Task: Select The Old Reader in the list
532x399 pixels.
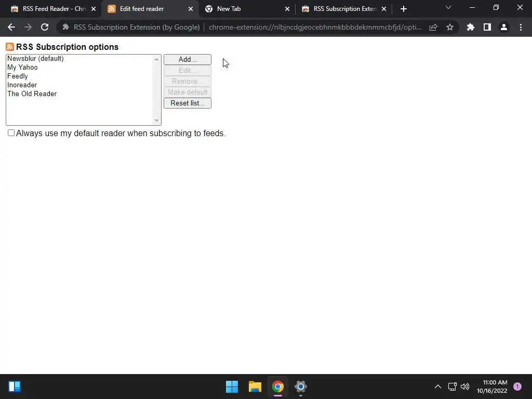Action: tap(79, 94)
